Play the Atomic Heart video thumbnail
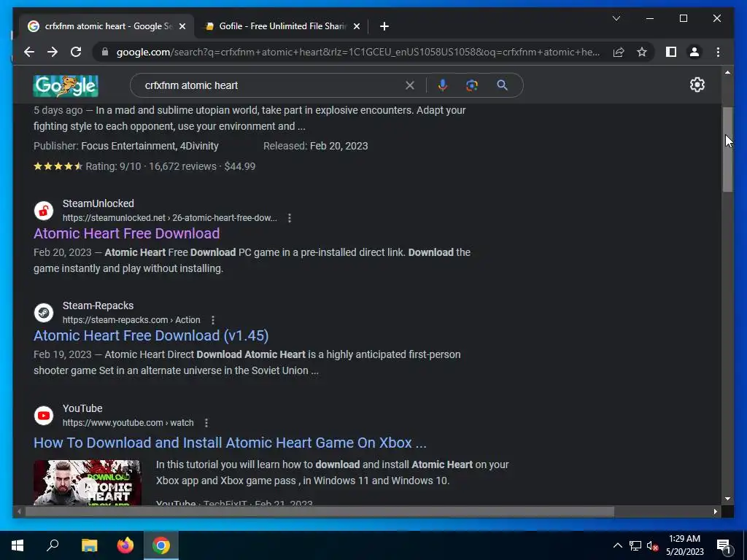This screenshot has height=560, width=747. pos(88,483)
